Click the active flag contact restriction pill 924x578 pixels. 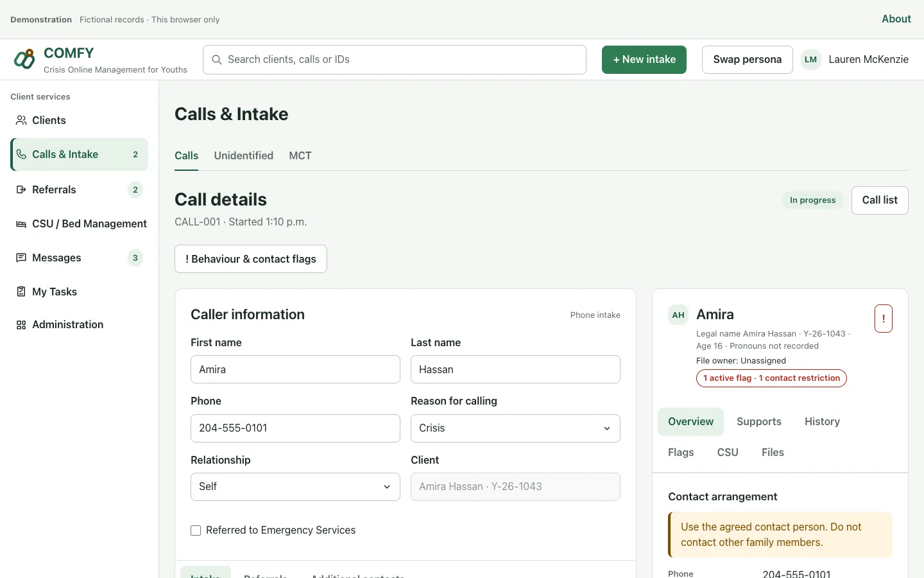click(x=771, y=378)
